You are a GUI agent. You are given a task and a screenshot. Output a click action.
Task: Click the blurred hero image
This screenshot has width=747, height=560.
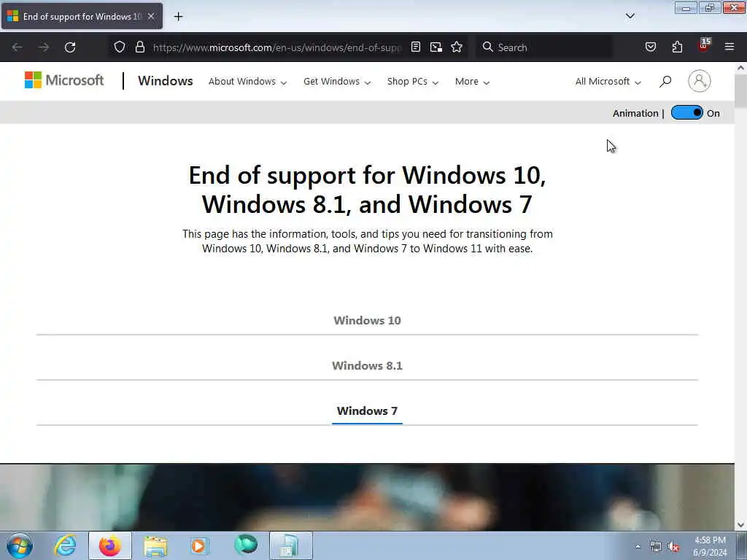pos(368,497)
